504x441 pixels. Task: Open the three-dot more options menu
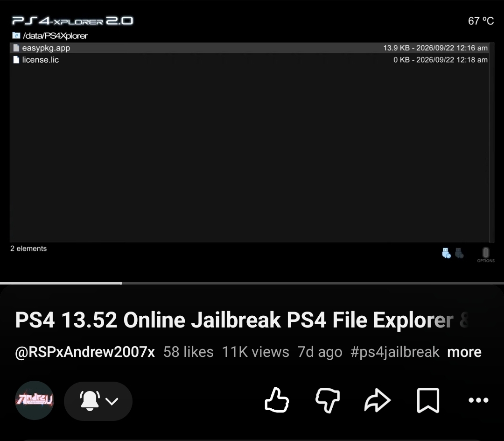pyautogui.click(x=478, y=400)
